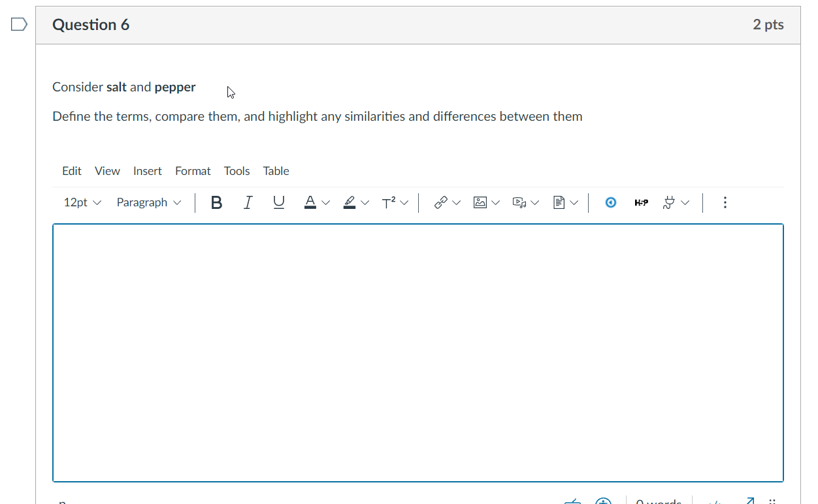Apply superscript formatting
This screenshot has height=504, width=818.
tap(389, 203)
